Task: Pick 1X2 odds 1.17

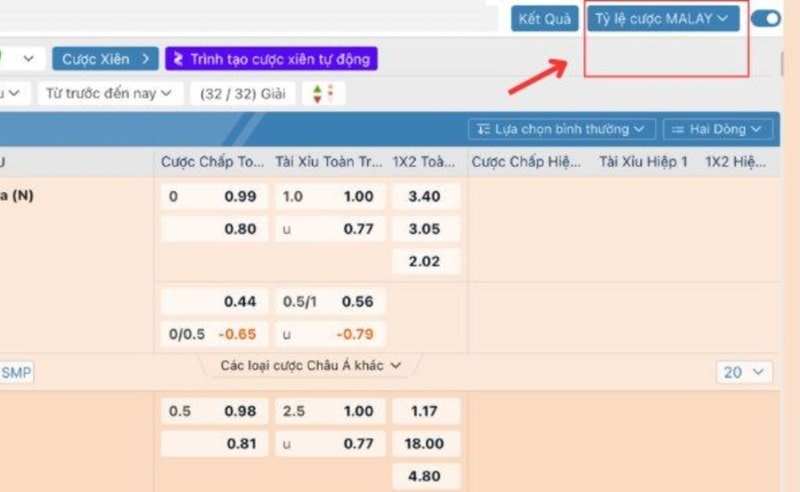Action: 426,411
